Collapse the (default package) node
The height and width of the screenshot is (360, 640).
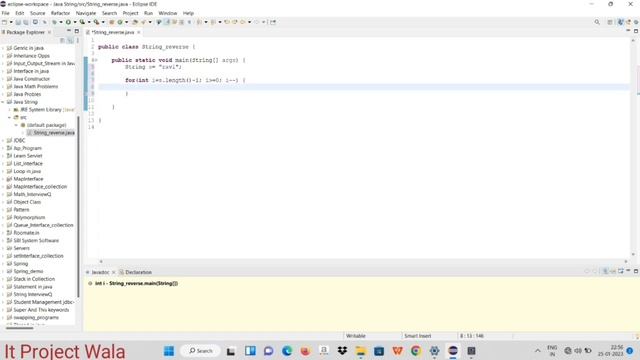point(16,125)
